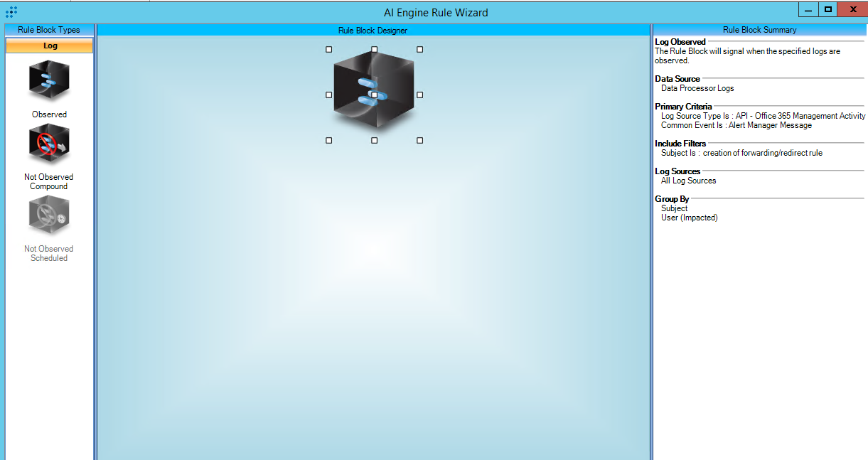This screenshot has height=460, width=868.
Task: Click the Group By section heading
Action: coord(672,199)
